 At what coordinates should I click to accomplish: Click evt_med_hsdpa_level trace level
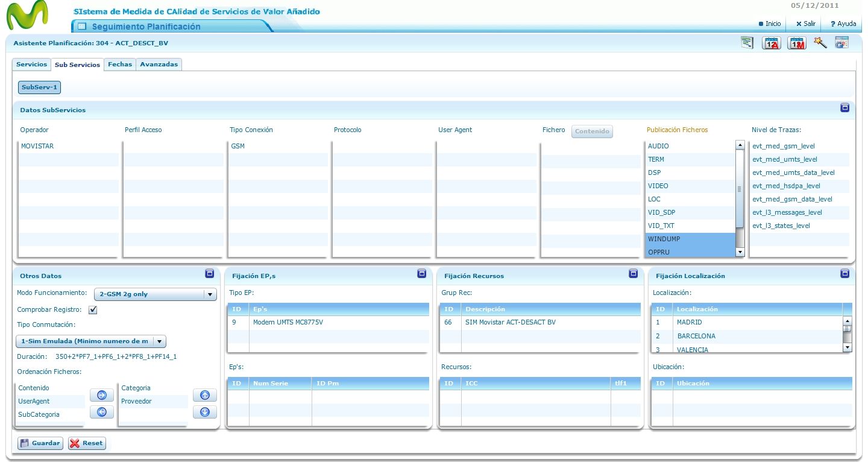pos(800,186)
